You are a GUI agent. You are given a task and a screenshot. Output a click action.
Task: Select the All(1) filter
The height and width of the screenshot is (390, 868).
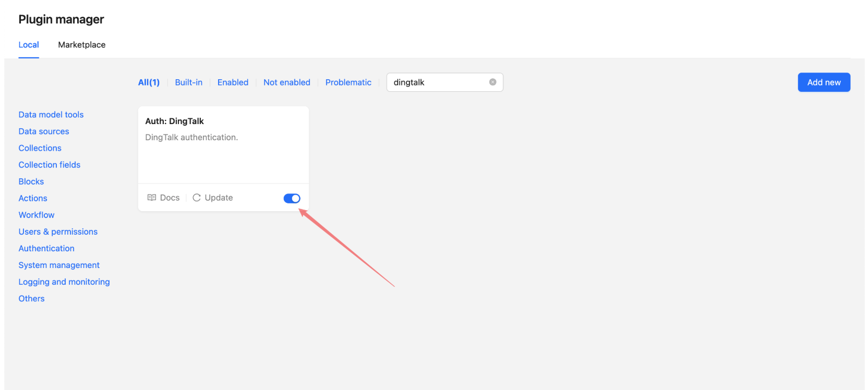[x=149, y=82]
